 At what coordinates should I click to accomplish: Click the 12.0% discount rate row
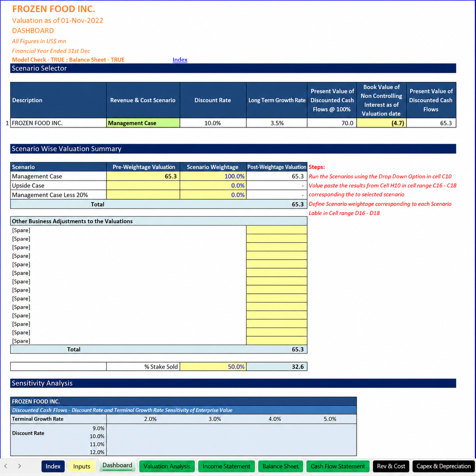(x=97, y=452)
